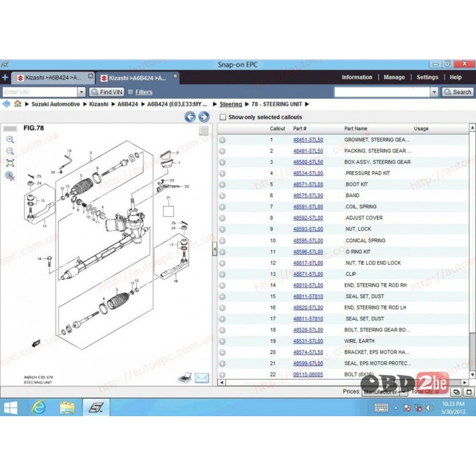476x476 pixels.
Task: Select row icon for .O RING KIT
Action: (222, 252)
